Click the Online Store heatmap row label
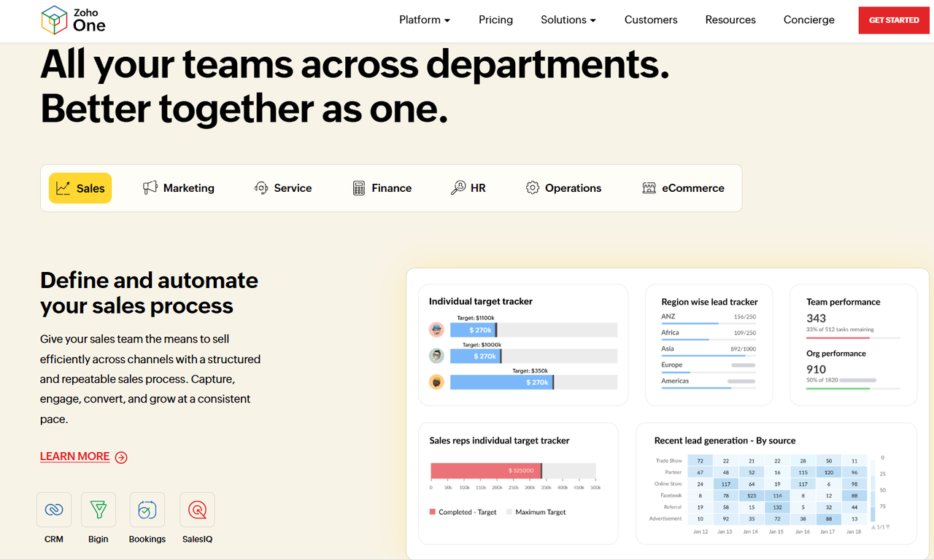 click(668, 484)
